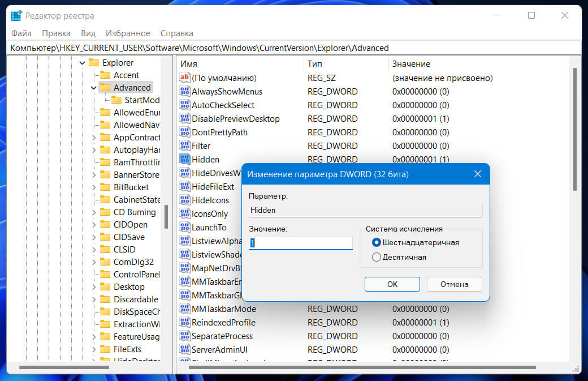588x381 pixels.
Task: Click the Параметр name field showing Hidden
Action: tap(366, 210)
